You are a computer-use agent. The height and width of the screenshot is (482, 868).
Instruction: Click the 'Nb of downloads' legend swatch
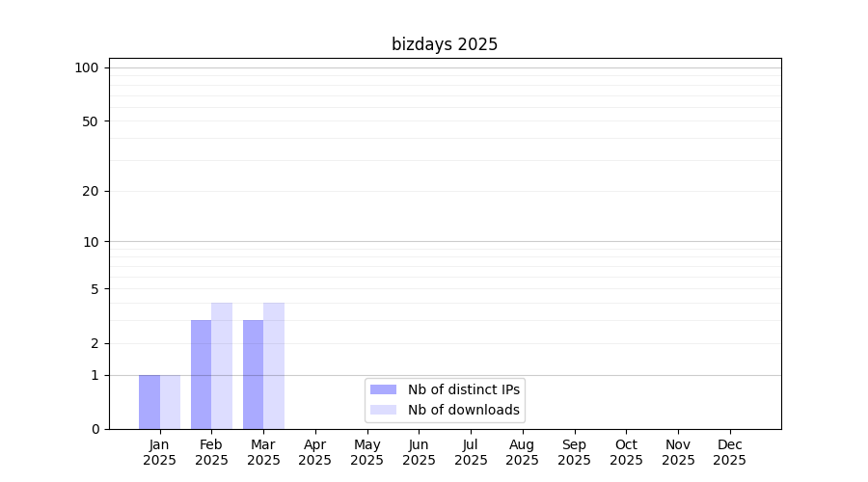point(383,410)
